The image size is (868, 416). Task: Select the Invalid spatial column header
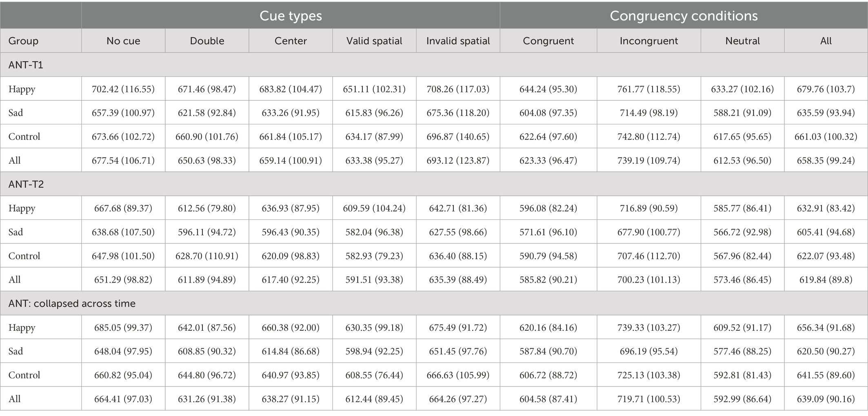point(458,41)
